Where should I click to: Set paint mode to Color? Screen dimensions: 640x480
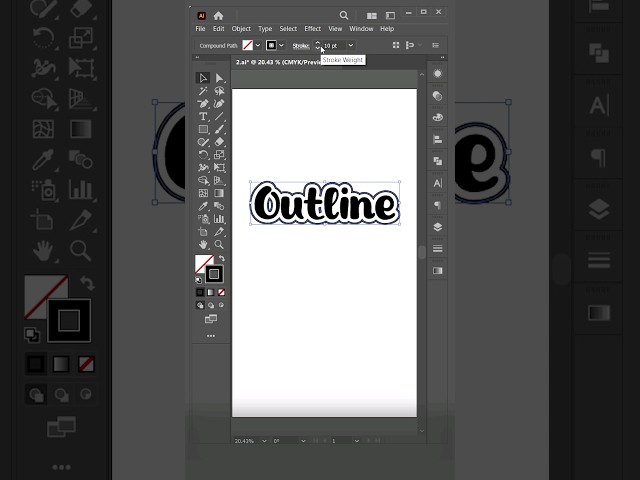click(x=200, y=292)
